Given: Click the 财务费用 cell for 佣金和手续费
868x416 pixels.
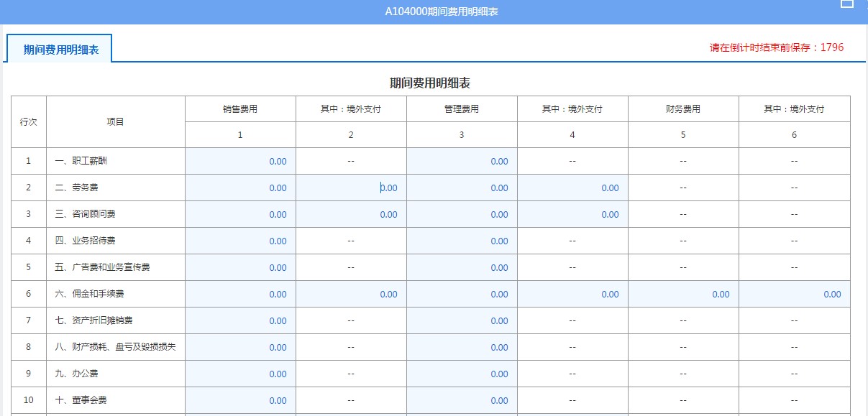Looking at the screenshot, I should 682,294.
